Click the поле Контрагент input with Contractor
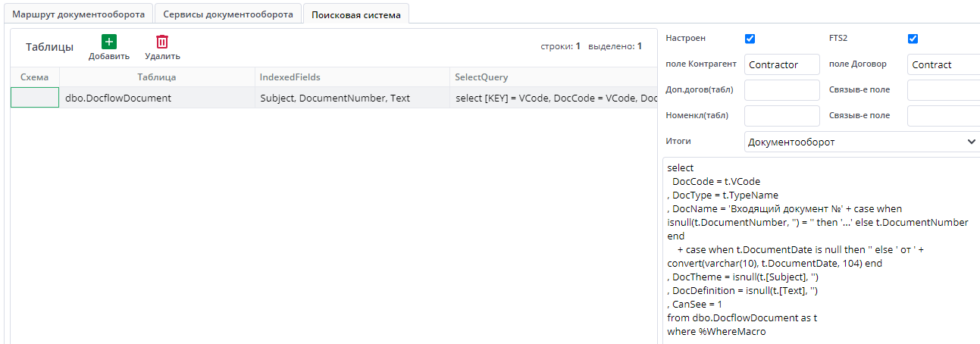 coord(782,64)
